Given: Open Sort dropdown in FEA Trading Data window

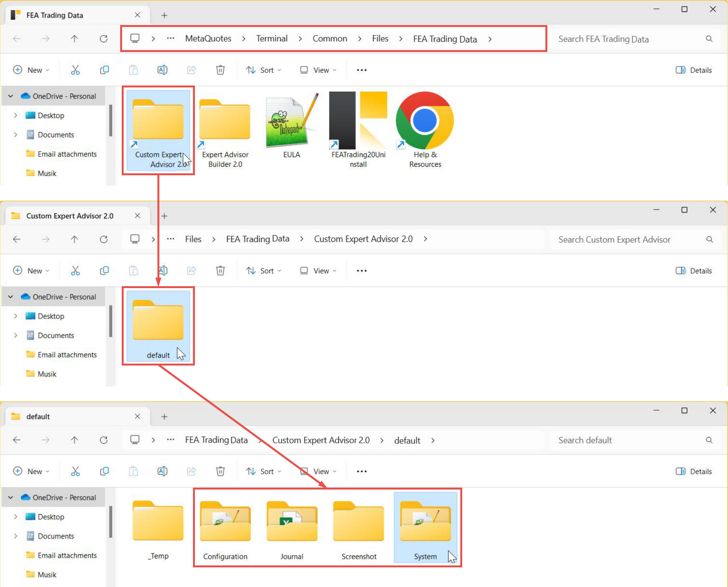Looking at the screenshot, I should click(x=264, y=70).
